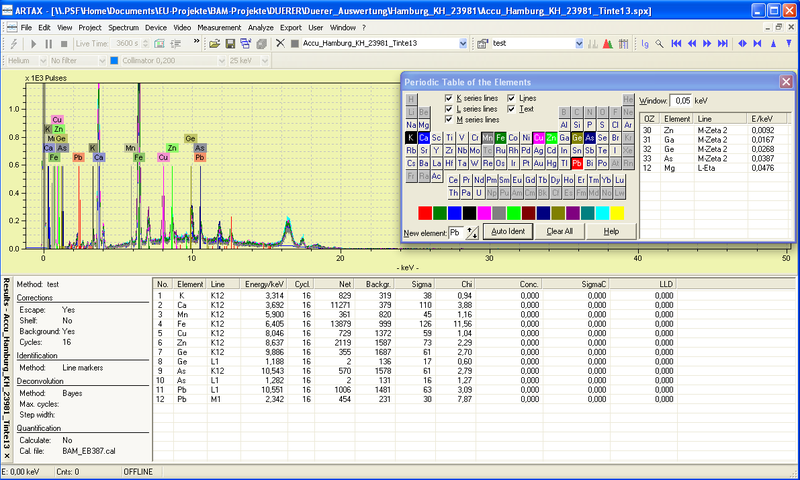
Task: Click the Help button in periodic table
Action: (x=611, y=232)
